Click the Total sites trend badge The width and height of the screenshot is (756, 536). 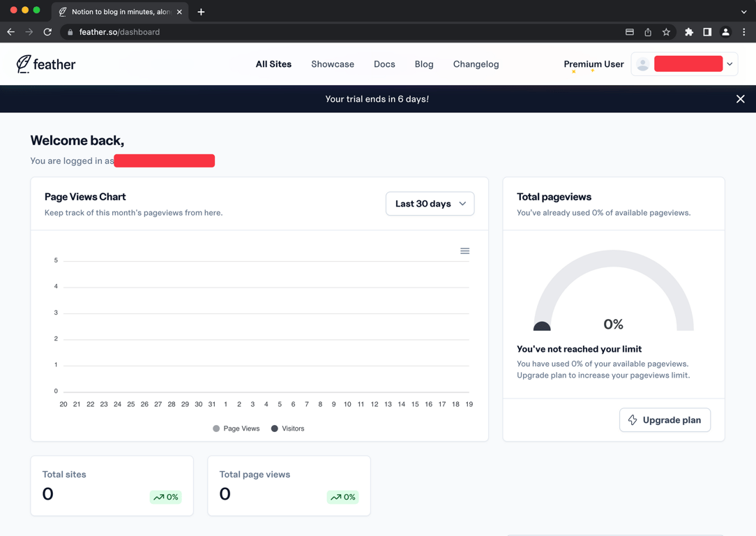point(166,497)
